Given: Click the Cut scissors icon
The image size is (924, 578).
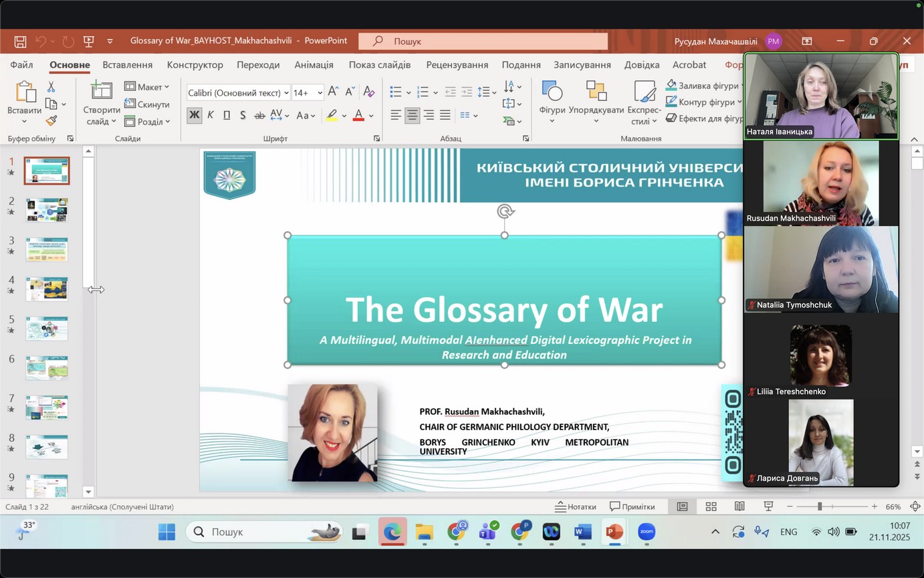Looking at the screenshot, I should 51,87.
